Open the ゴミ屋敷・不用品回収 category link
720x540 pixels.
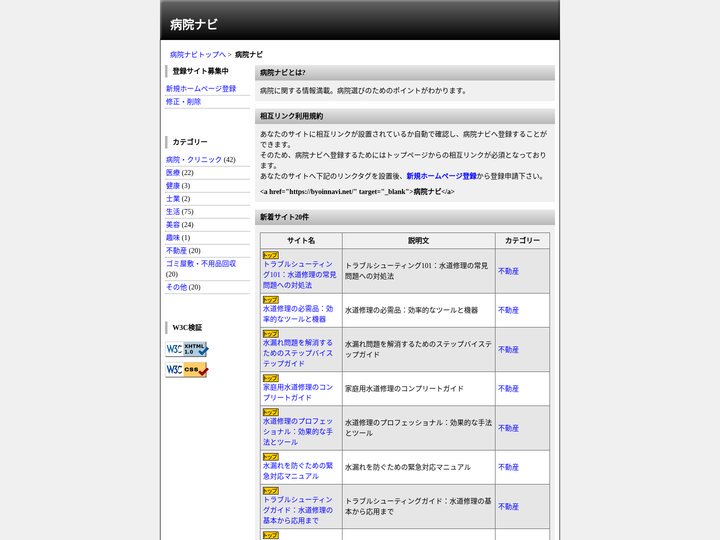(201, 264)
